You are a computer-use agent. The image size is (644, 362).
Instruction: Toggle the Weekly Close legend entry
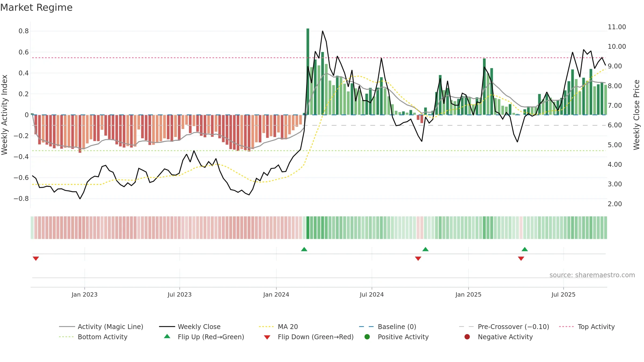point(190,327)
